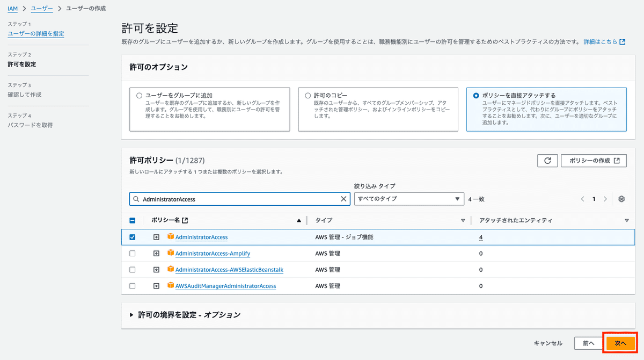Click attached entities count 4 for AdministratorAccess
Image resolution: width=644 pixels, height=360 pixels.
(x=481, y=237)
